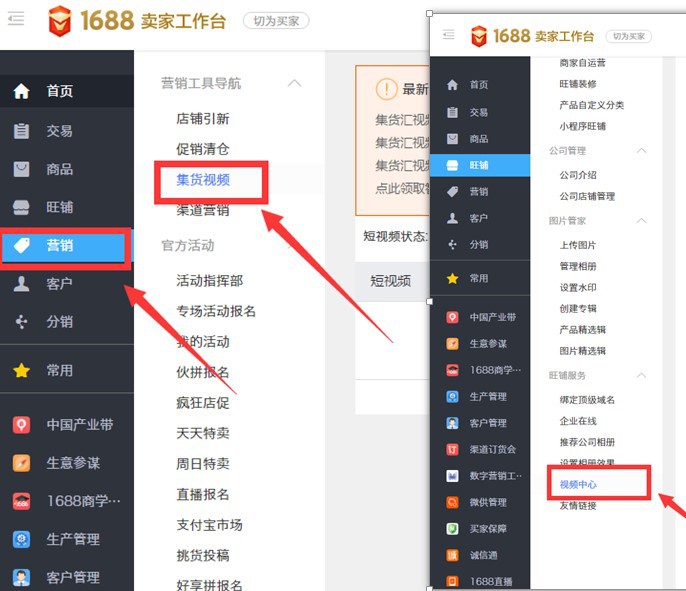Click the 诚信通 icon in right window

[x=452, y=555]
